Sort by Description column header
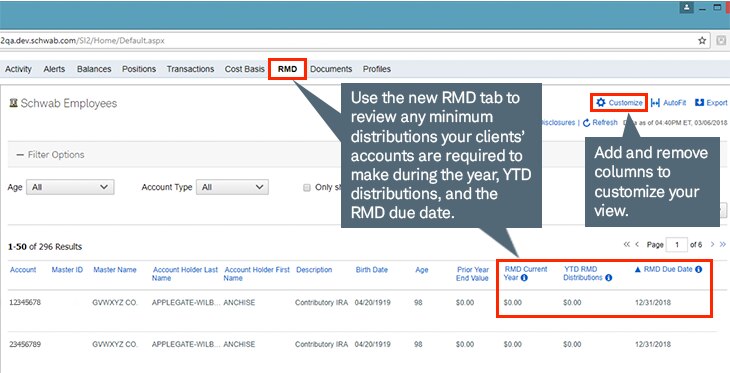The image size is (730, 373). pos(314,270)
